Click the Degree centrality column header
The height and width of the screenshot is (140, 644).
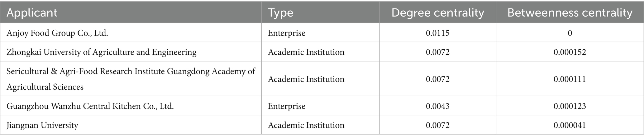click(x=437, y=13)
